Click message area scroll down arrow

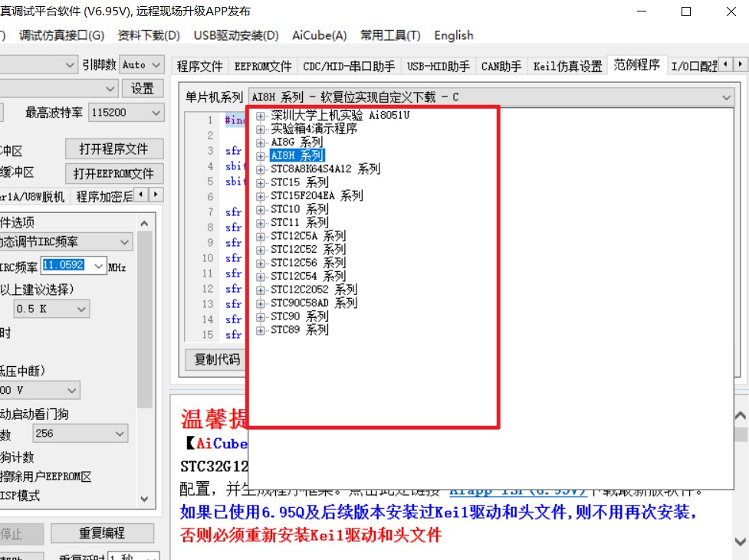(x=741, y=542)
